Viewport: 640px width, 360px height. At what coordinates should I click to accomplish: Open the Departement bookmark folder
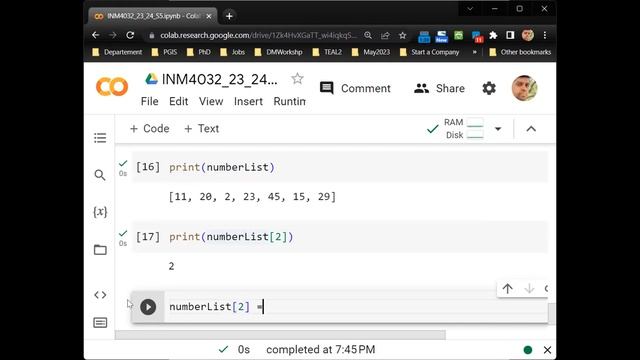tap(117, 52)
